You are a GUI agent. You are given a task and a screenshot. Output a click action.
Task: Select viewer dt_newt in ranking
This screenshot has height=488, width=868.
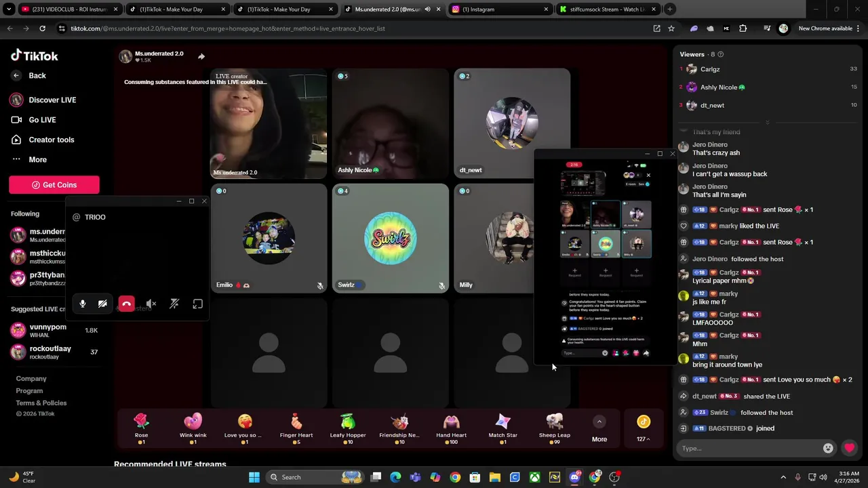click(768, 105)
